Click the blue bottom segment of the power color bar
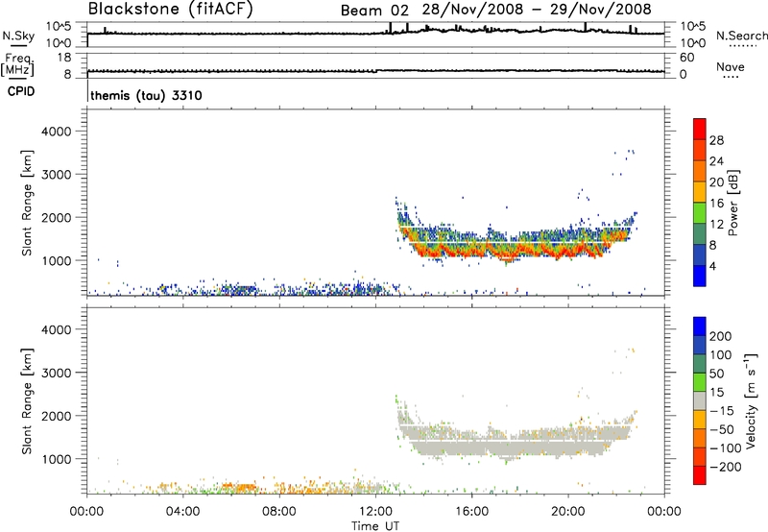This screenshot has width=768, height=532. point(700,276)
